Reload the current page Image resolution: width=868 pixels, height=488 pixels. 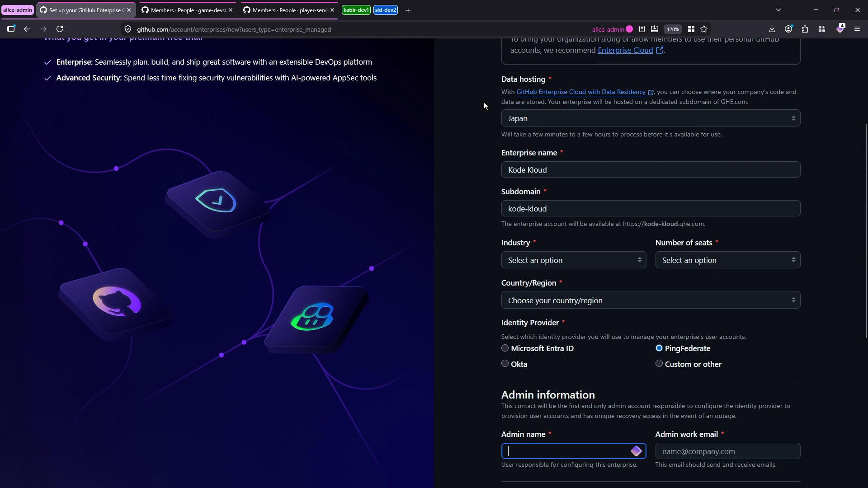point(60,29)
